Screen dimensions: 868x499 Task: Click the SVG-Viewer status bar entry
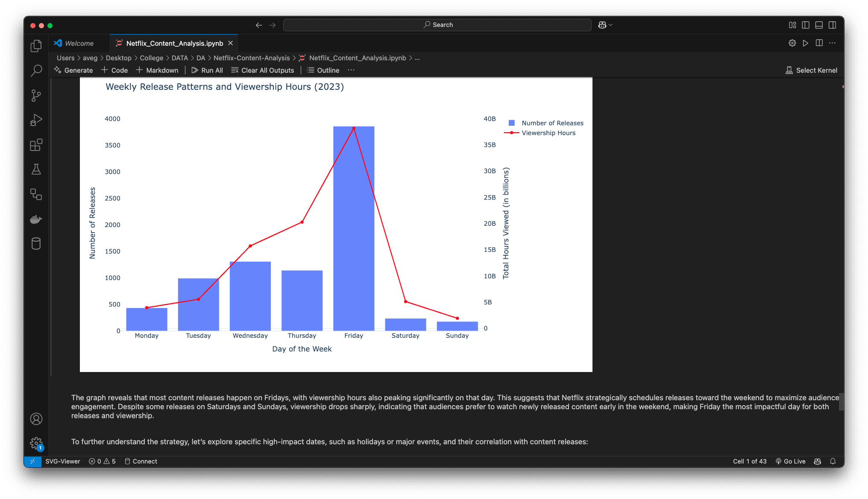[x=63, y=461]
